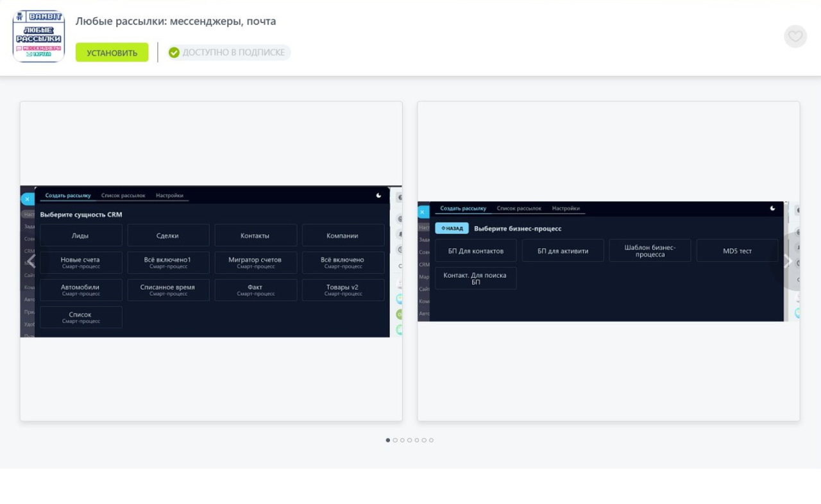Image resolution: width=821 pixels, height=504 pixels.
Task: Select the last carousel pagination dot
Action: pos(432,441)
